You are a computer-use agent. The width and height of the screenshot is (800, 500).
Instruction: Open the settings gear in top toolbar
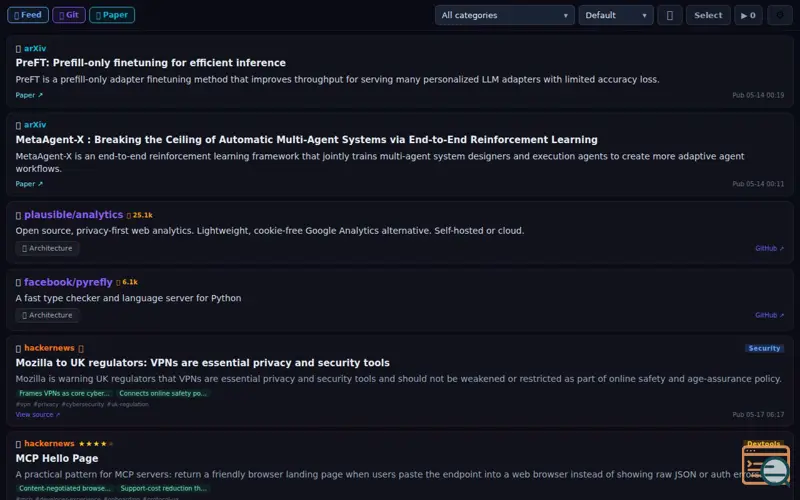pos(780,15)
